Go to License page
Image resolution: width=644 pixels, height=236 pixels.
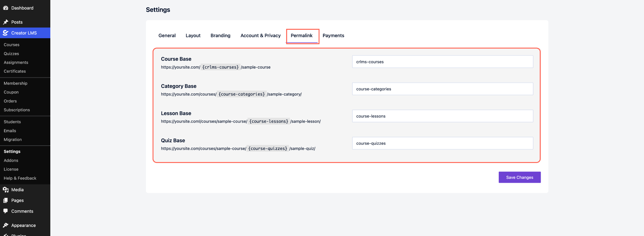[x=11, y=169]
